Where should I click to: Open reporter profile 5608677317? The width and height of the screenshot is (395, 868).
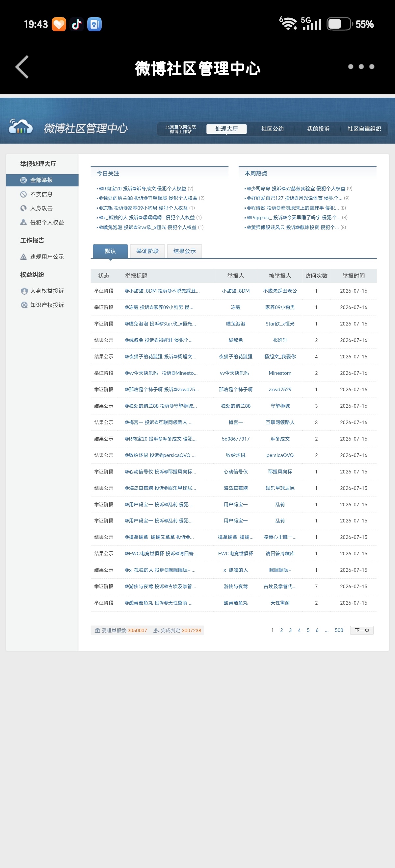(235, 439)
